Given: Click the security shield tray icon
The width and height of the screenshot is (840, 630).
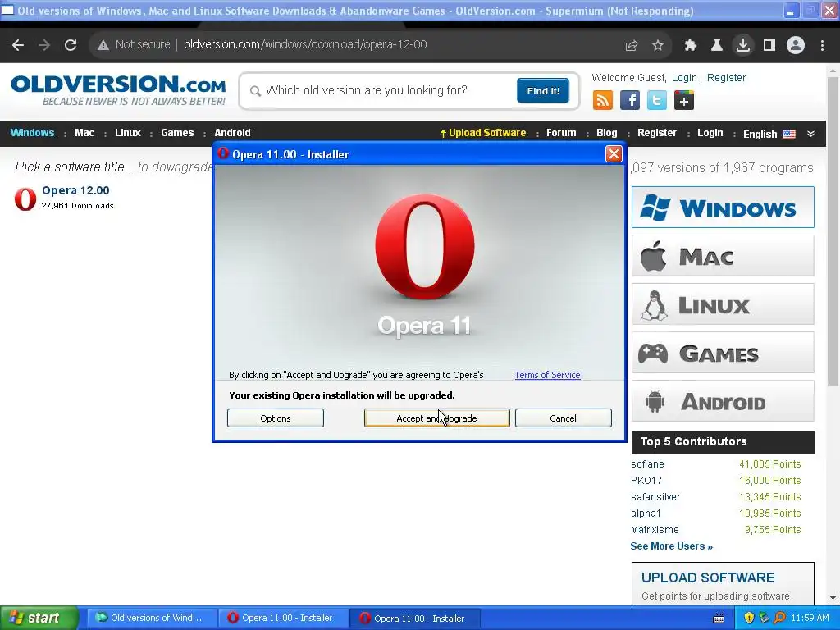Looking at the screenshot, I should (749, 618).
